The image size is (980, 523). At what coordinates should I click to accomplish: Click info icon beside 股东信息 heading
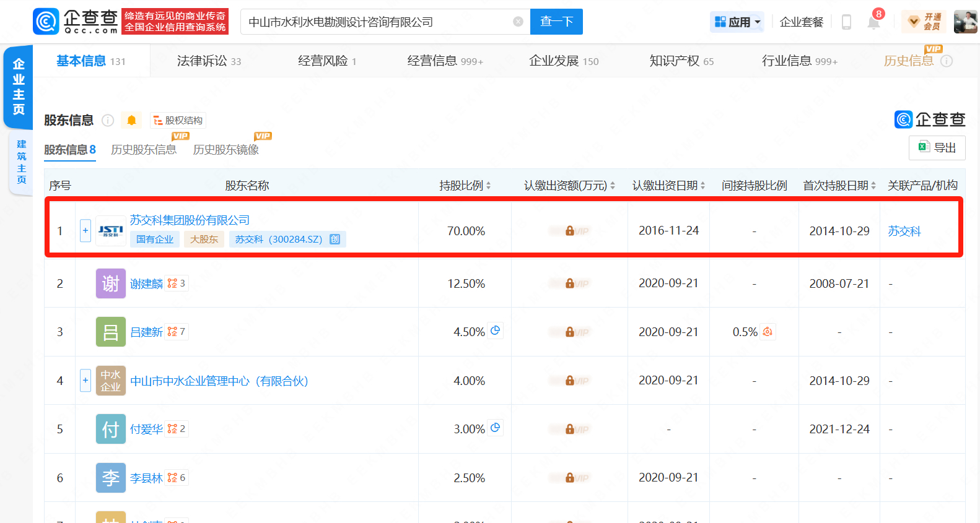click(x=108, y=120)
